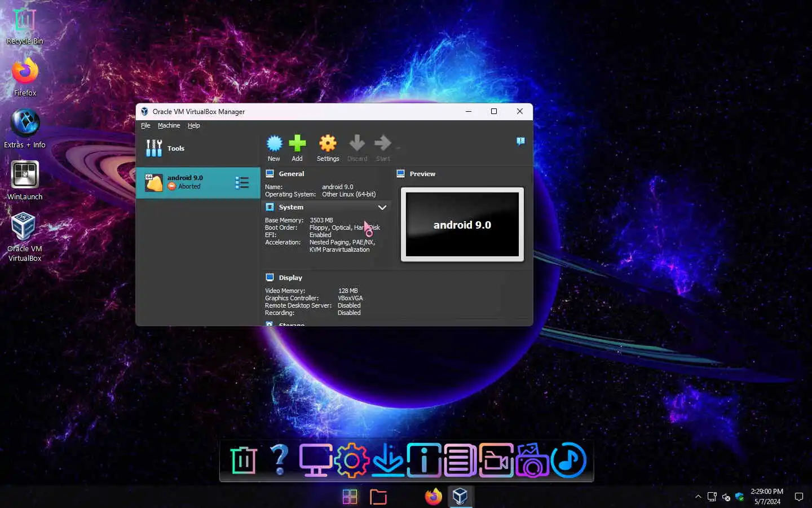The height and width of the screenshot is (508, 812).
Task: Click the photo camera icon in the dock
Action: 532,460
